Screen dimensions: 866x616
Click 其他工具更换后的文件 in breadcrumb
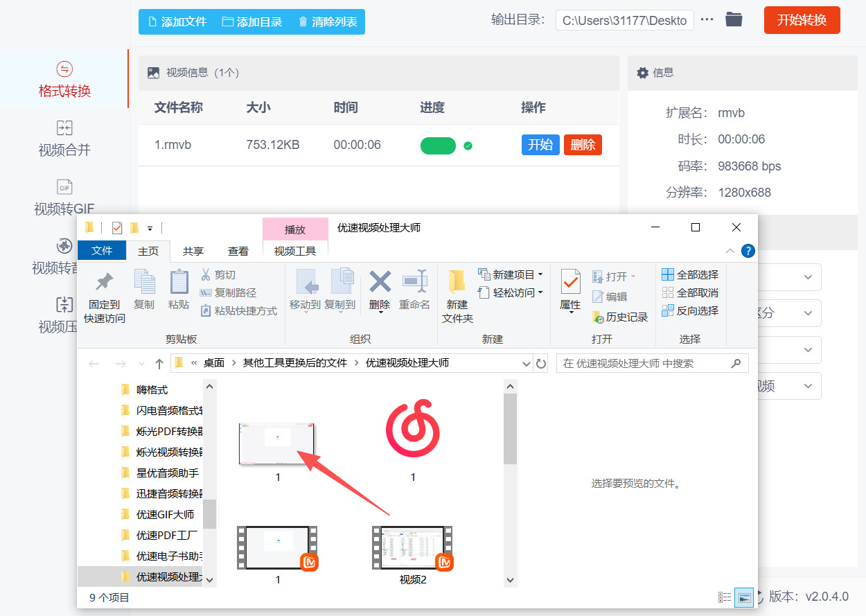click(294, 363)
